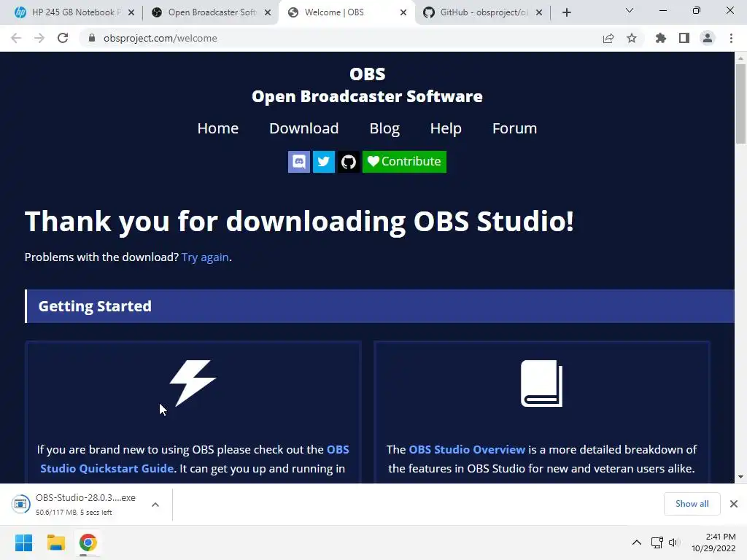Open the Discord icon link
747x560 pixels.
298,161
